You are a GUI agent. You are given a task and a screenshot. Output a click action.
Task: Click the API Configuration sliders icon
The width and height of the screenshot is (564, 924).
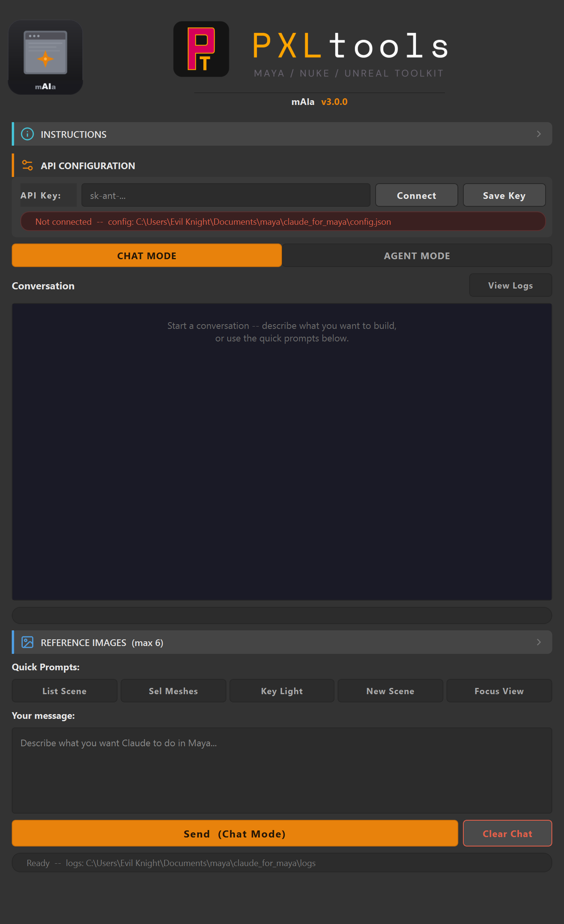27,165
